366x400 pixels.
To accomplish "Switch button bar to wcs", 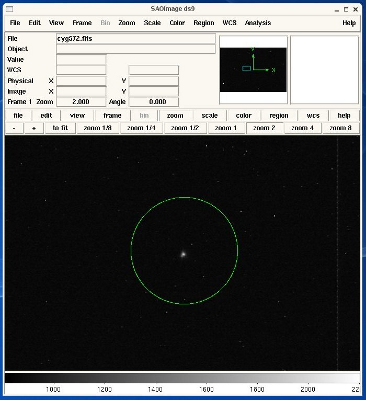I will [313, 116].
